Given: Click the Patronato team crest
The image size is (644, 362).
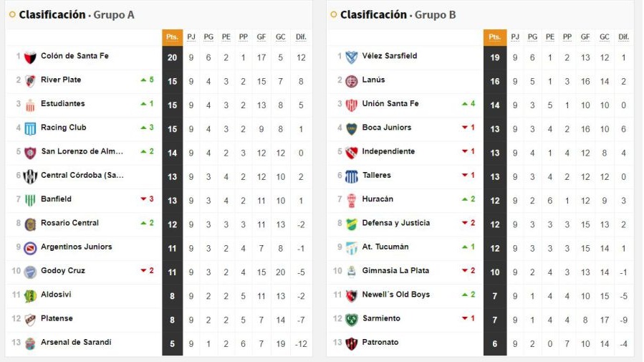Looking at the screenshot, I should pyautogui.click(x=351, y=343).
